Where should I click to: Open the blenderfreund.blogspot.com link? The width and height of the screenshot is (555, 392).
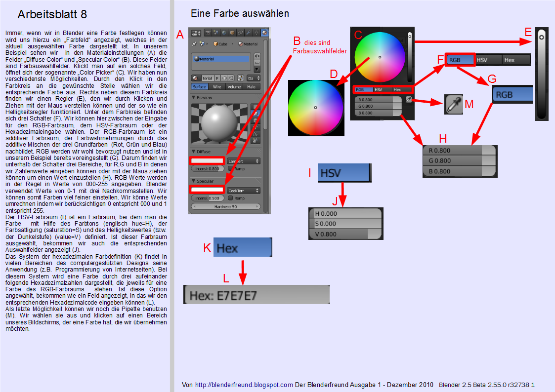pos(244,385)
